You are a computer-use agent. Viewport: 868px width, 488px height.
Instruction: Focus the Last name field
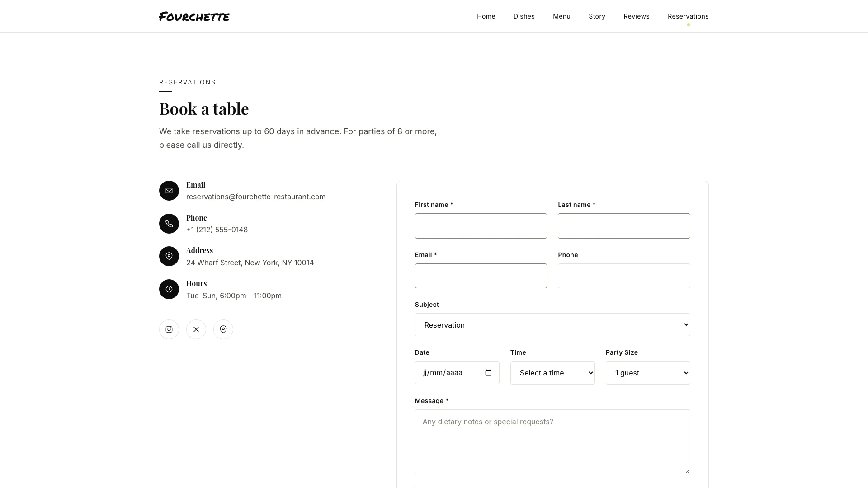[624, 226]
